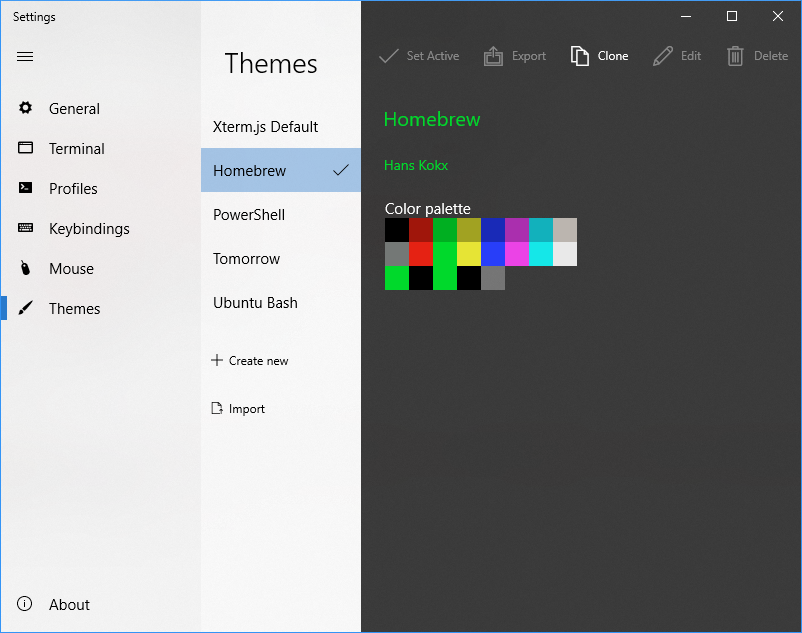Pick the teal cyan palette swatch
Viewport: 802px width, 633px height.
541,230
